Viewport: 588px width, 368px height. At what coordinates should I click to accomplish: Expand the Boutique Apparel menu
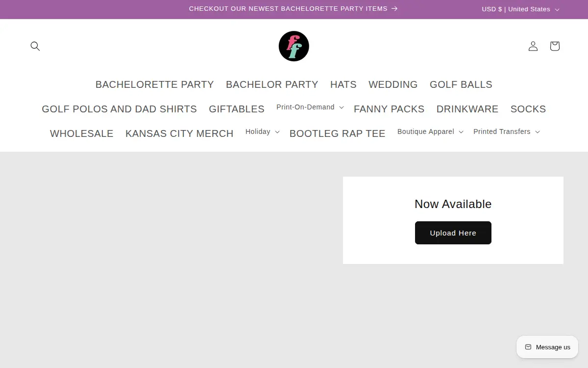[430, 131]
